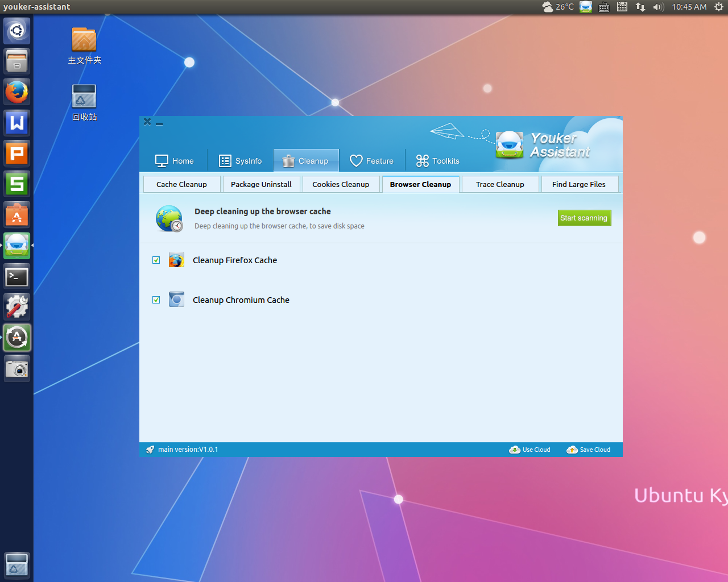Open WPS Presentation from launcher

tap(17, 153)
